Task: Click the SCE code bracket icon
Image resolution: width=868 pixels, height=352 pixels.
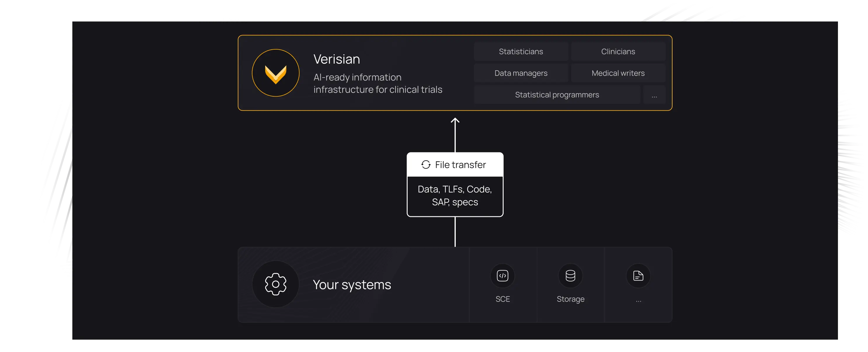Action: 502,276
